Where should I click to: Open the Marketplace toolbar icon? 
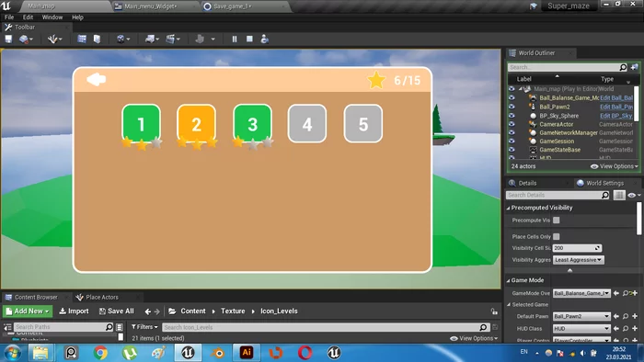97,39
